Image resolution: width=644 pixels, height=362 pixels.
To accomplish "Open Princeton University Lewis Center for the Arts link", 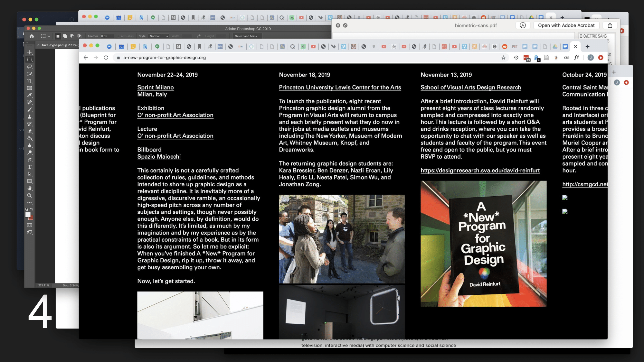I will 340,88.
